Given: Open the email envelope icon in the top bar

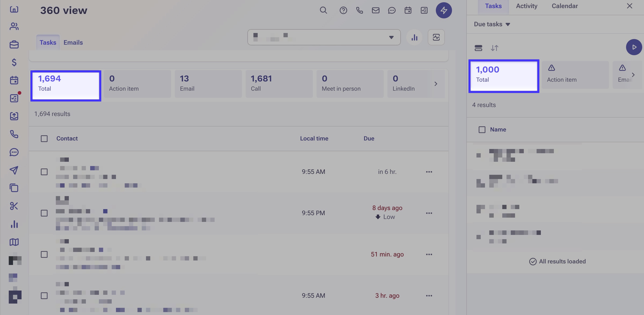Looking at the screenshot, I should click(x=375, y=10).
